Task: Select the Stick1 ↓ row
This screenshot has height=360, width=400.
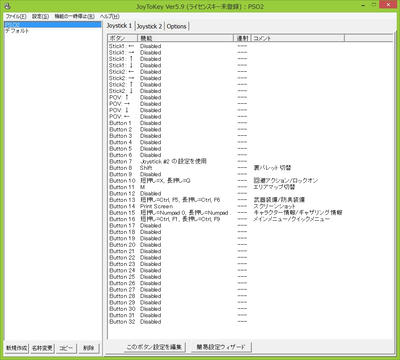Action: point(250,65)
